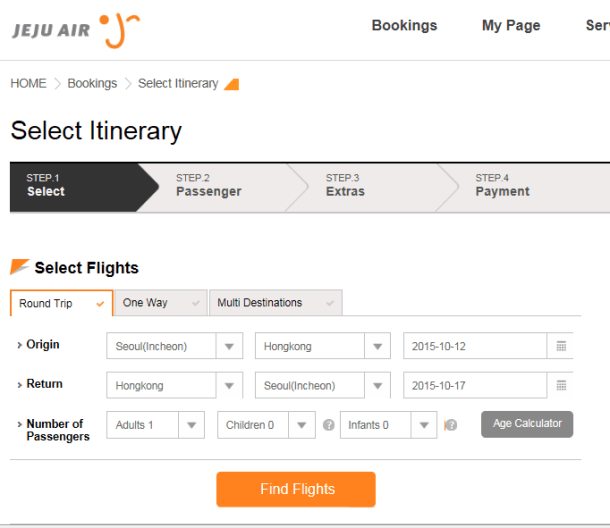Viewport: 610px width, 528px height.
Task: Click the Number of Passengers label
Action: click(58, 430)
